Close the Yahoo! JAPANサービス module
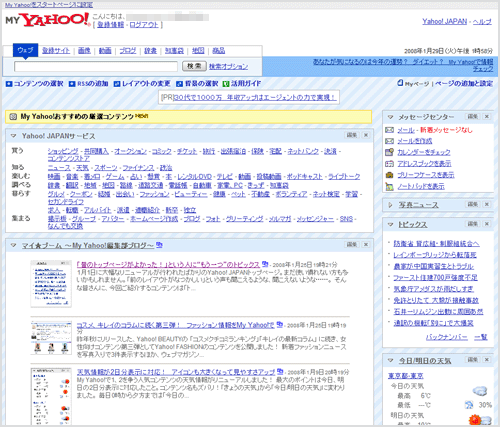 click(366, 135)
